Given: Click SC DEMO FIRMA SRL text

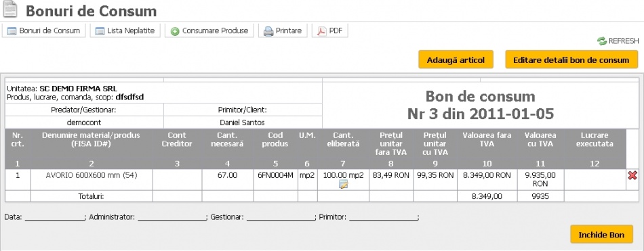Looking at the screenshot, I should tap(79, 89).
